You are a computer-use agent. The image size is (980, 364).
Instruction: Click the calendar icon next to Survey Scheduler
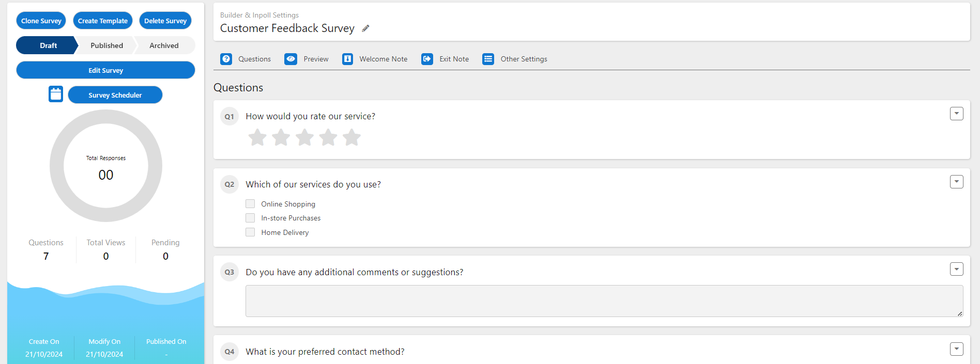point(56,94)
